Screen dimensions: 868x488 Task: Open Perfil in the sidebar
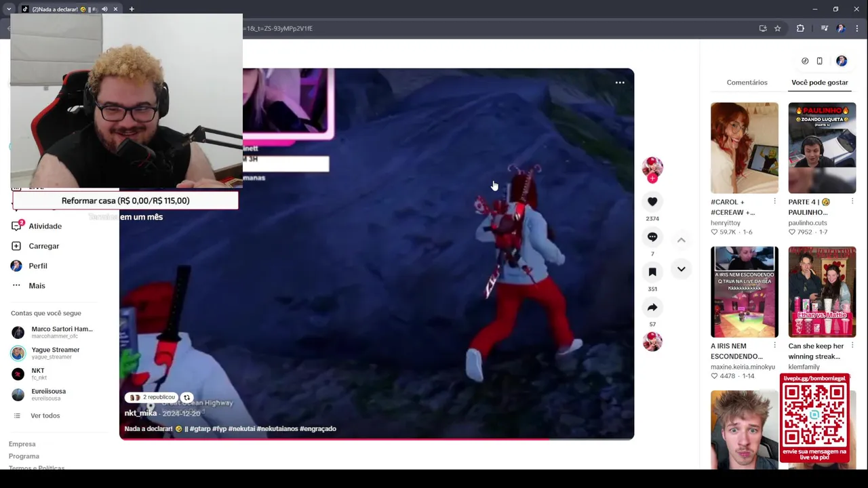(37, 266)
